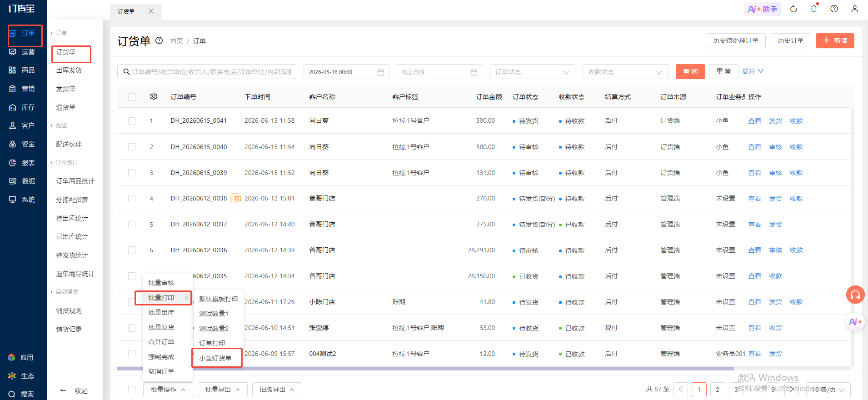The image size is (868, 400).
Task: Open the 订单状态 dropdown filter
Action: (532, 72)
